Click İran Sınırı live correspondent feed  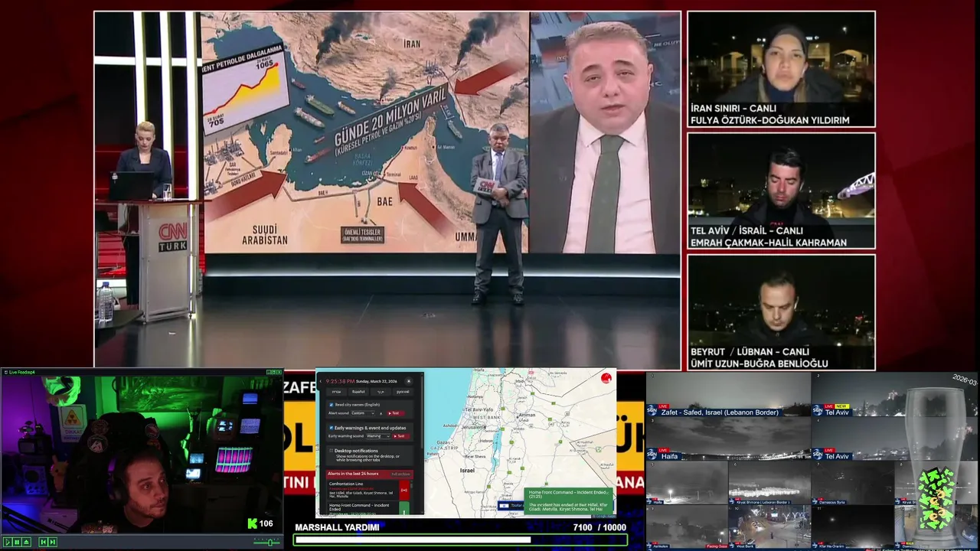tap(781, 69)
